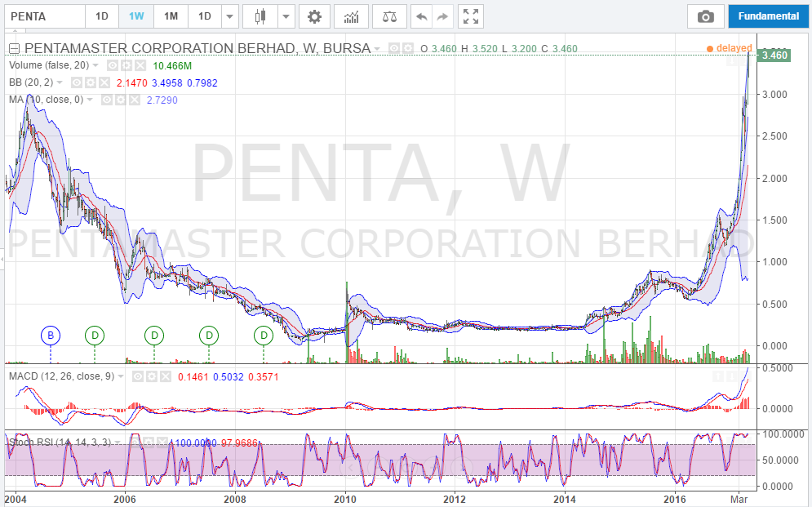Viewport: 812px width, 507px height.
Task: Collapse the legend with the minus box
Action: click(x=15, y=49)
